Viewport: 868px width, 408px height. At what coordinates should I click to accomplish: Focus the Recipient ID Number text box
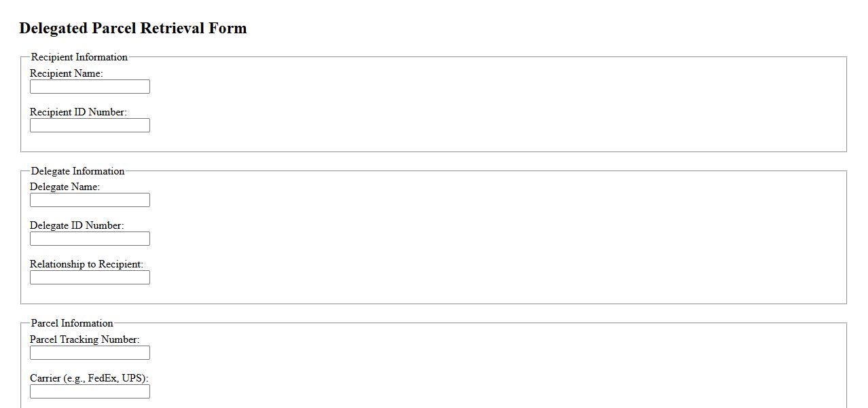[x=90, y=126]
